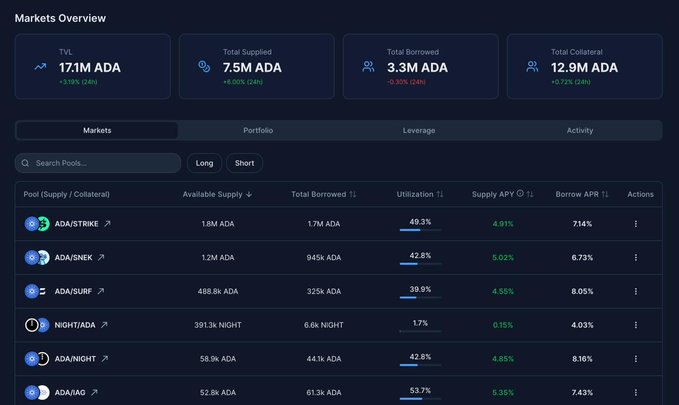This screenshot has width=679, height=405.
Task: Click the 39.9% utilization bar
Action: coord(420,298)
